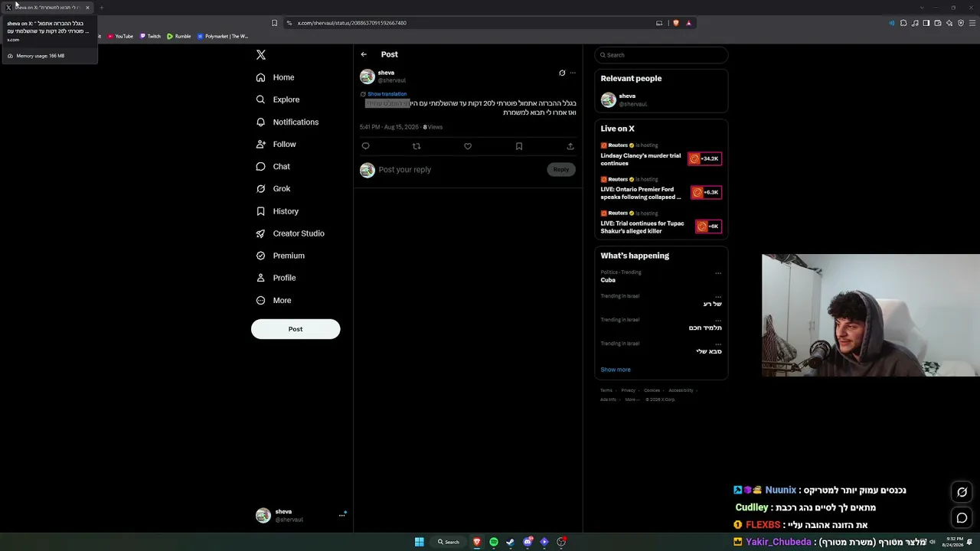Open the Lindsay Clancy's murder trial live
Screen dimensions: 980x551
(641, 159)
